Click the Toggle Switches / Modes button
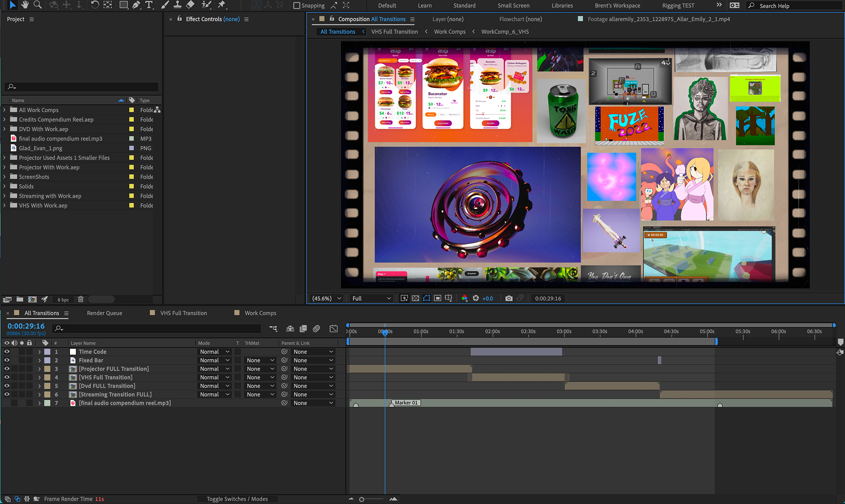 tap(237, 499)
